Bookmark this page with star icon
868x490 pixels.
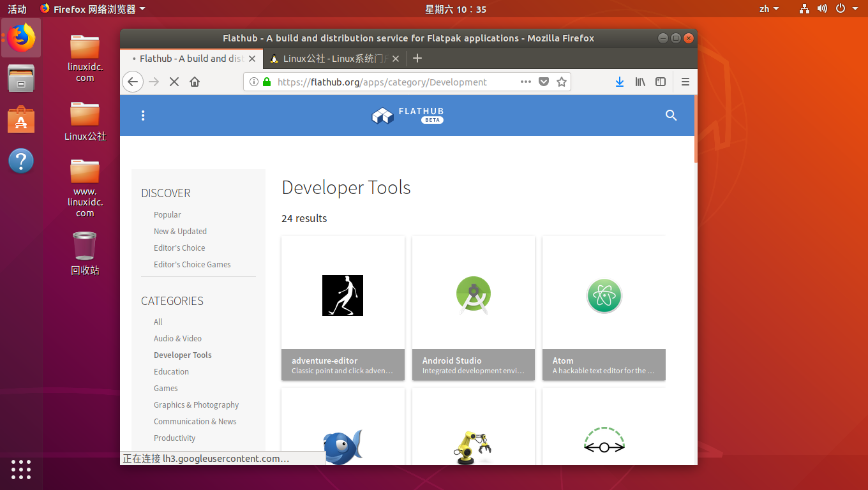562,82
